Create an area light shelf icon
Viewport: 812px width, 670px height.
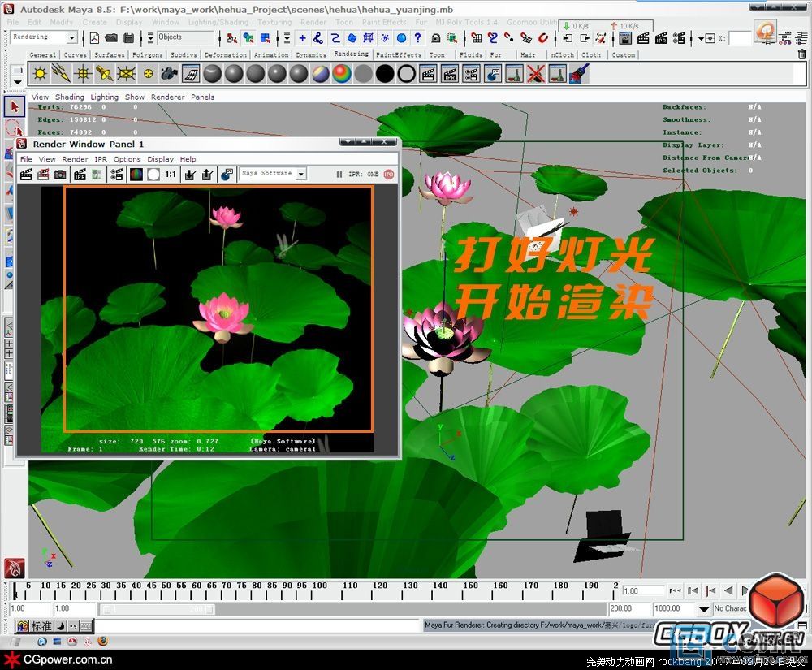click(x=127, y=74)
